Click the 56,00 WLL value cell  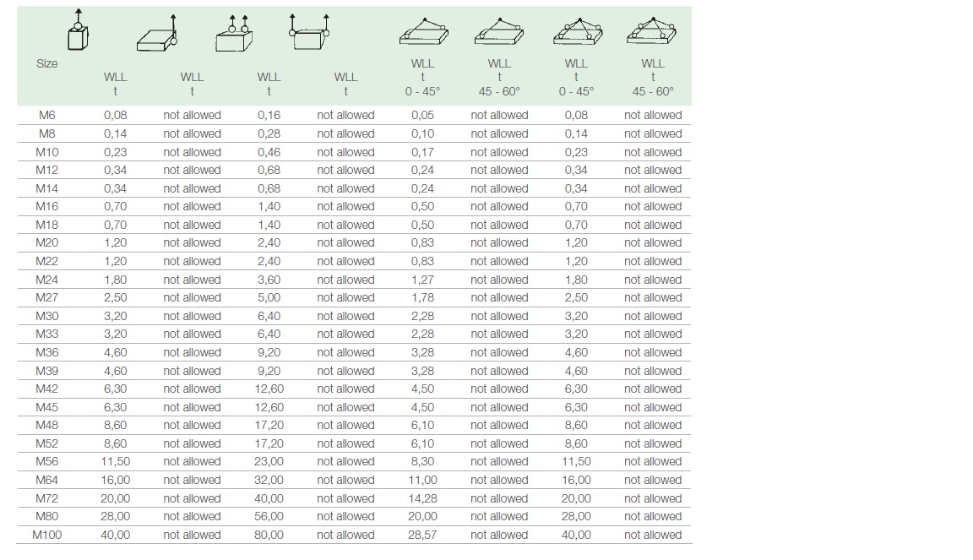(269, 516)
